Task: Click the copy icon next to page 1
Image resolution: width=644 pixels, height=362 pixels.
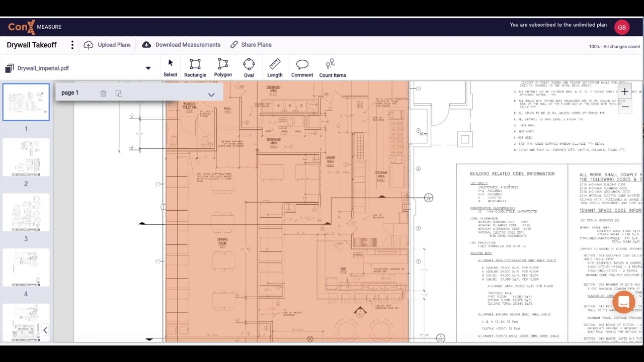Action: pos(119,94)
